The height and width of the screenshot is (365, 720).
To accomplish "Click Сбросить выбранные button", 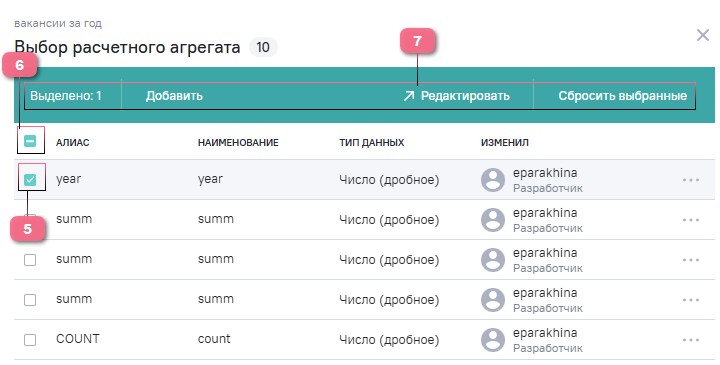I will click(x=622, y=96).
